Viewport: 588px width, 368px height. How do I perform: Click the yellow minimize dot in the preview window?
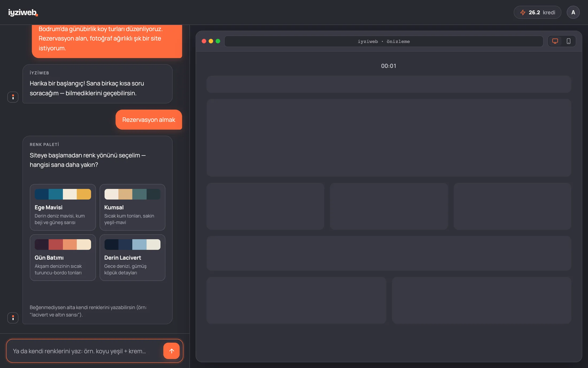coord(211,41)
